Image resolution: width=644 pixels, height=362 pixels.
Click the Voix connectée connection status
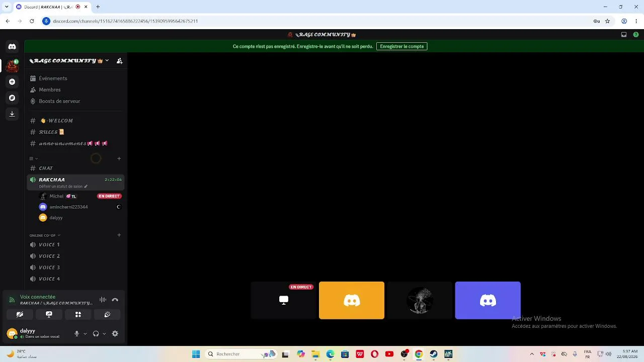[x=38, y=297]
